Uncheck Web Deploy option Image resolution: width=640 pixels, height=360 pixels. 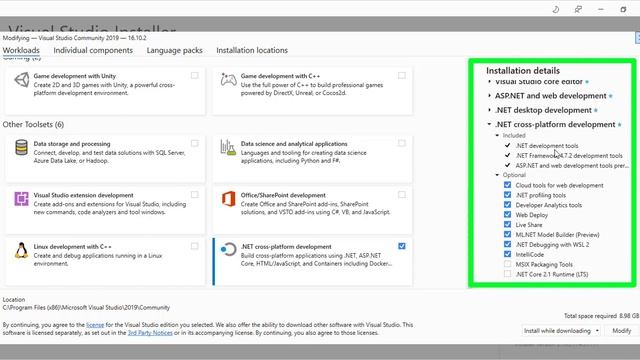507,214
